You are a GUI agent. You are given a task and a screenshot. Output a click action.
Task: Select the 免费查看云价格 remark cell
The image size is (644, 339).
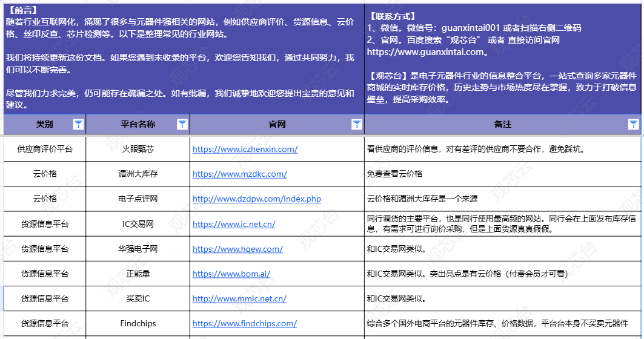click(503, 174)
